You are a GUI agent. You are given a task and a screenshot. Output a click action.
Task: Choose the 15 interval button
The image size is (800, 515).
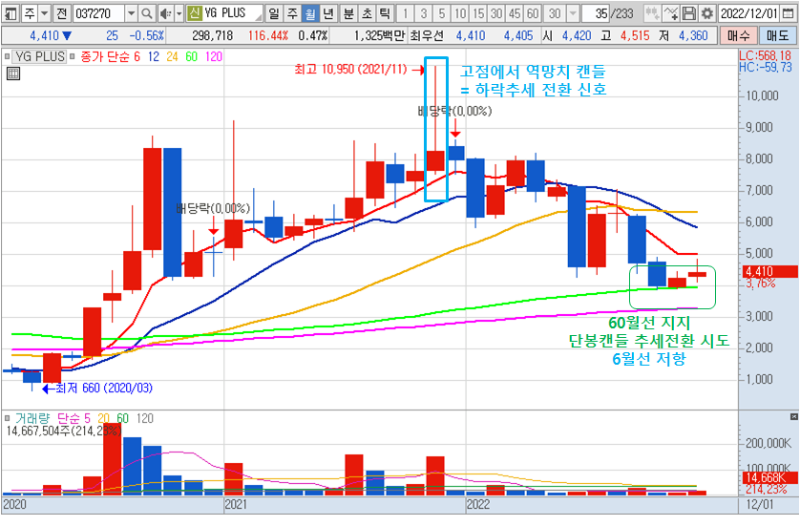[478, 13]
